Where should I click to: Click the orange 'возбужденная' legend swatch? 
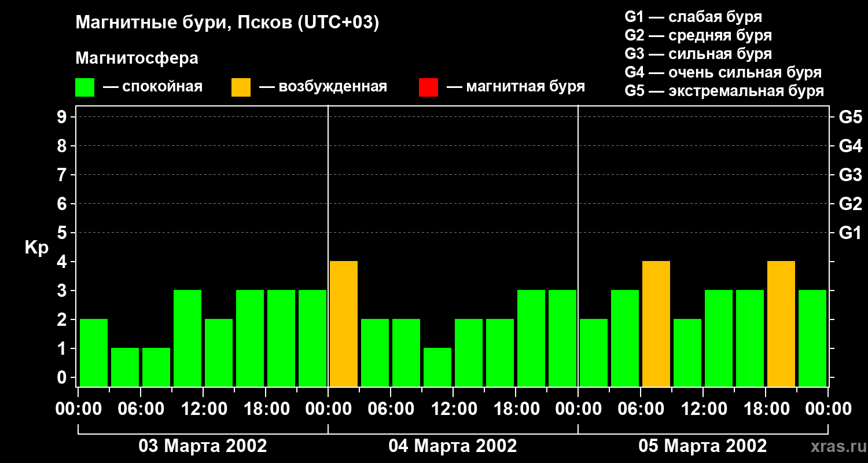point(241,87)
